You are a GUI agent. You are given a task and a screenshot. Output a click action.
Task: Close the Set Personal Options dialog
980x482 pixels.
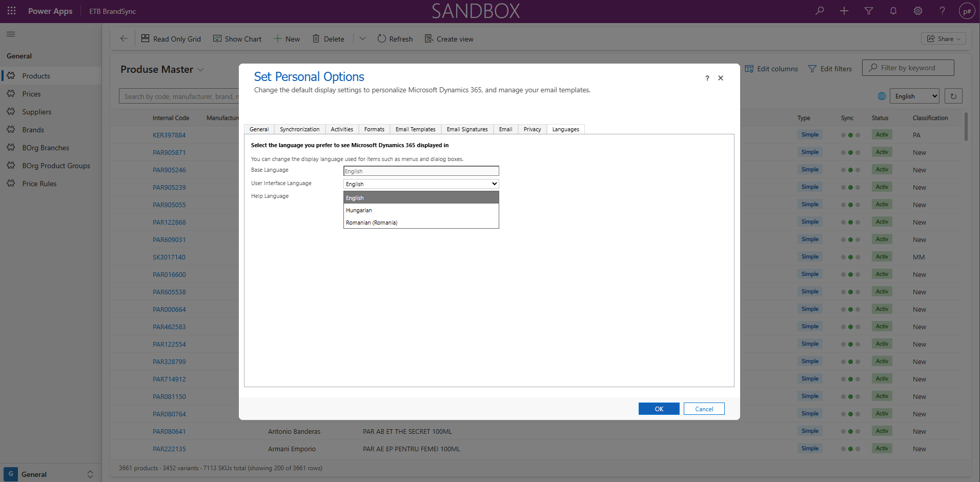(x=721, y=78)
